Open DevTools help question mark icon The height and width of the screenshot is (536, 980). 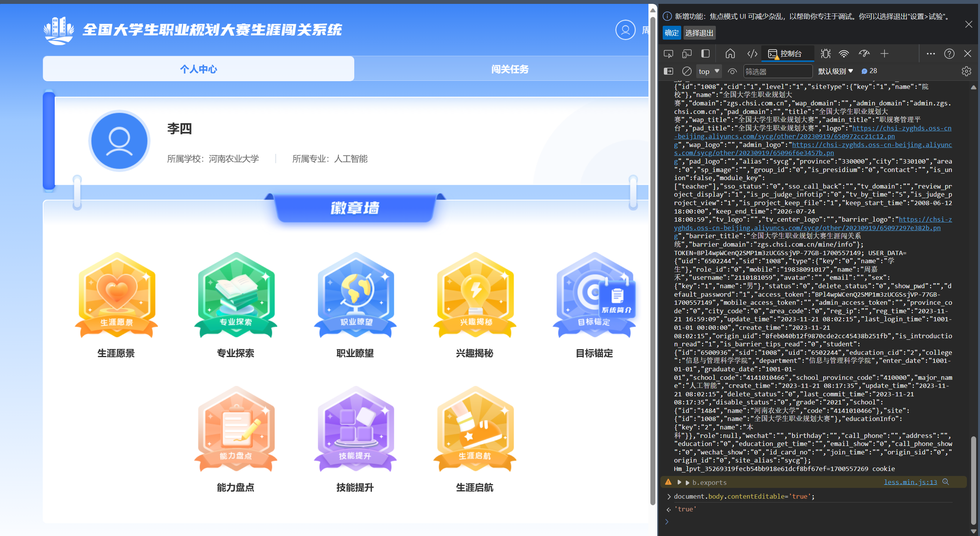949,54
